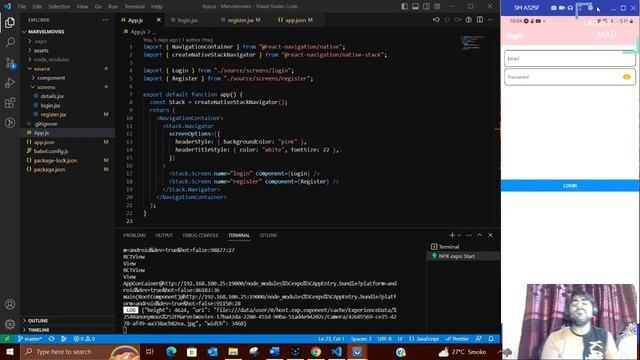Viewport: 640px width, 360px height.
Task: Customize layout icon in title bar
Action: (x=437, y=7)
